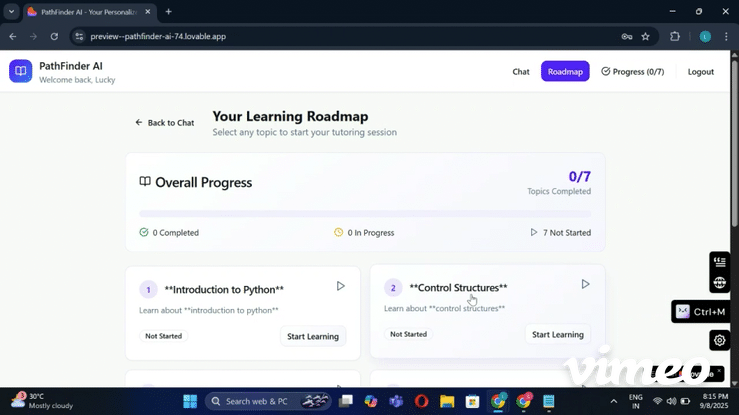Click the PathFinder AI book logo
Screen dimensions: 739x415
tap(21, 71)
